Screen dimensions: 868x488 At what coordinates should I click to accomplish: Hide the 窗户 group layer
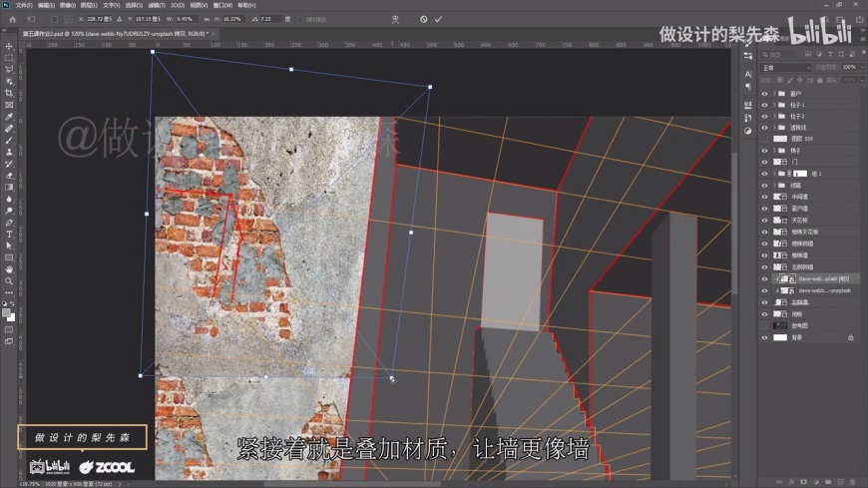(x=764, y=94)
